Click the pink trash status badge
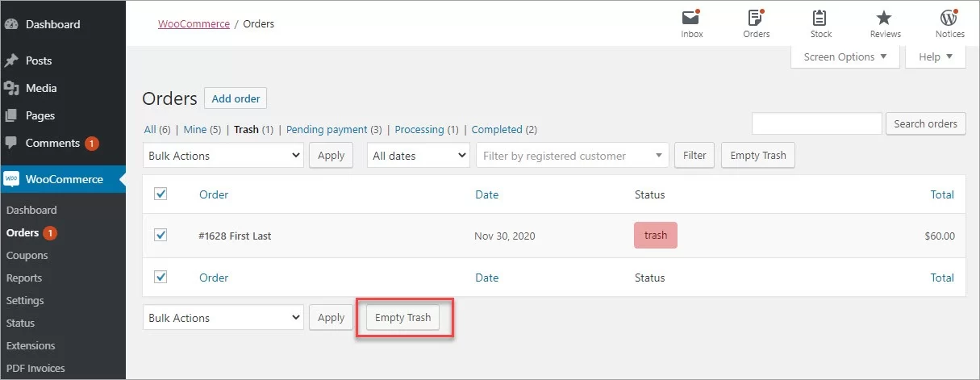This screenshot has width=980, height=380. 655,236
